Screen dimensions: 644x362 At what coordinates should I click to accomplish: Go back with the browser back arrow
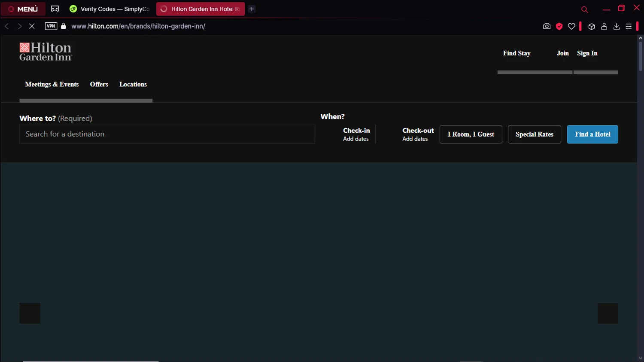pos(7,26)
